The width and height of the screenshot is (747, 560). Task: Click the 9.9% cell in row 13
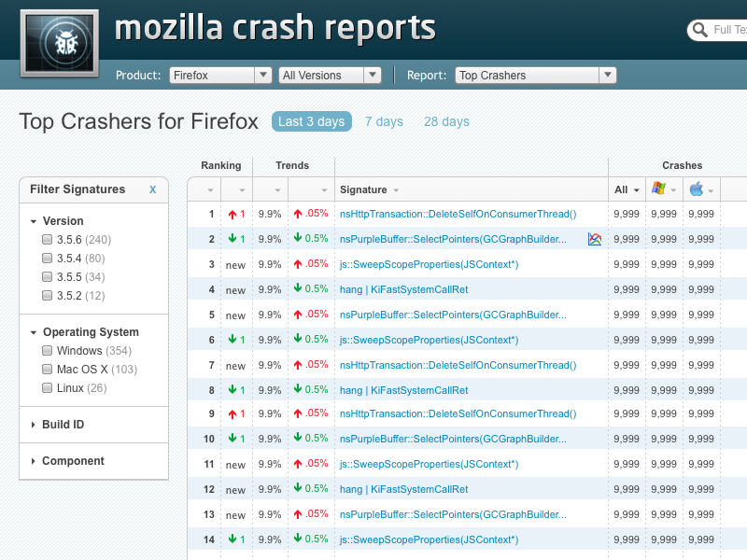pyautogui.click(x=270, y=514)
